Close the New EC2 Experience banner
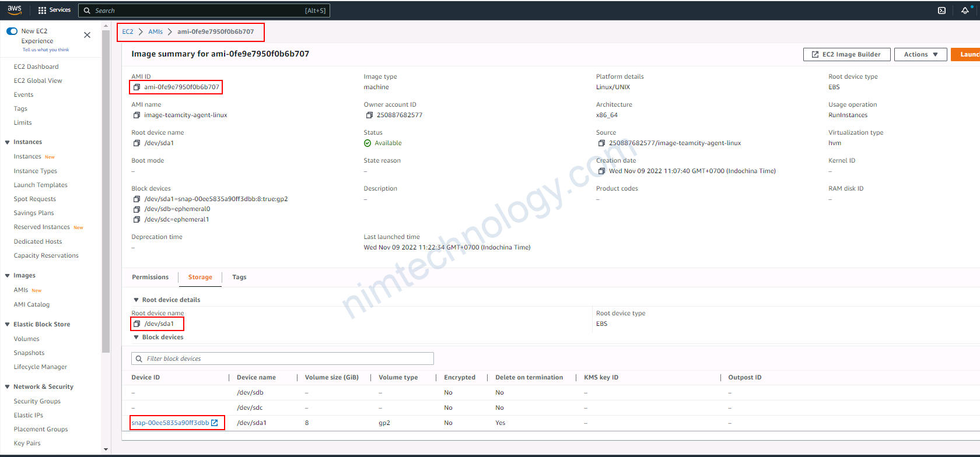 (x=87, y=35)
